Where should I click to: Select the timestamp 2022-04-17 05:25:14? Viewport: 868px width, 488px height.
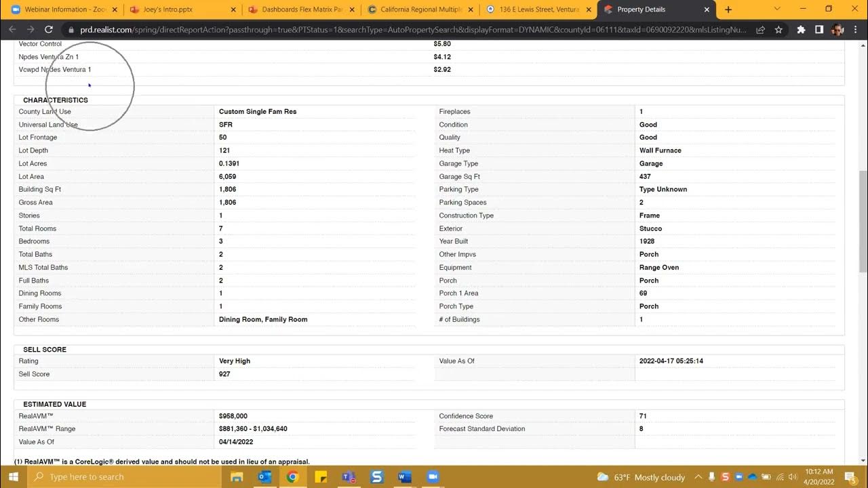tap(671, 361)
